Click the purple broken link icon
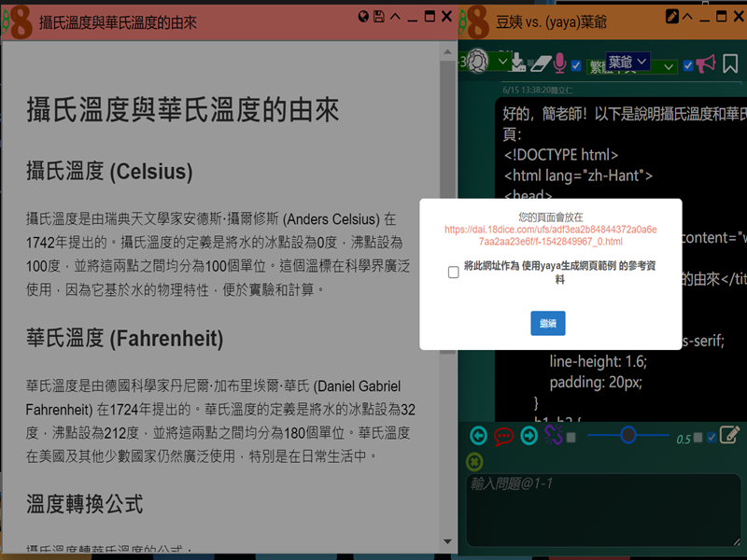Screen dimensions: 747x560 pos(554,436)
